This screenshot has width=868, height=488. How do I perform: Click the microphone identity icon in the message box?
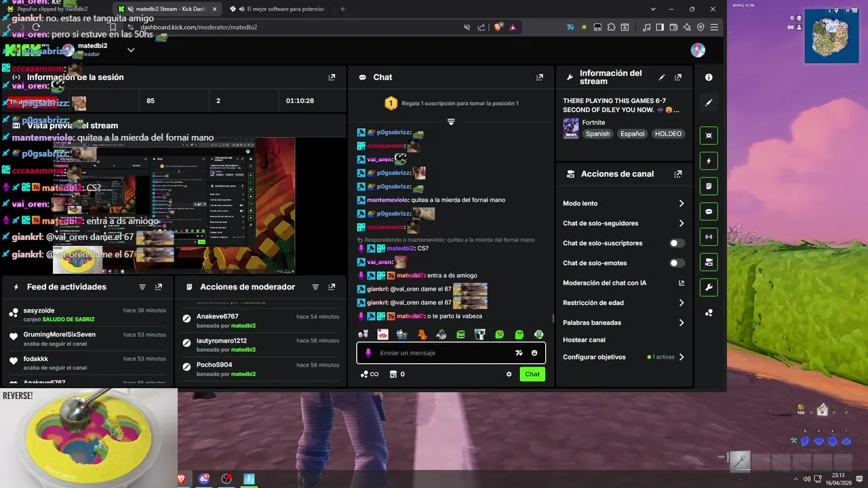369,353
